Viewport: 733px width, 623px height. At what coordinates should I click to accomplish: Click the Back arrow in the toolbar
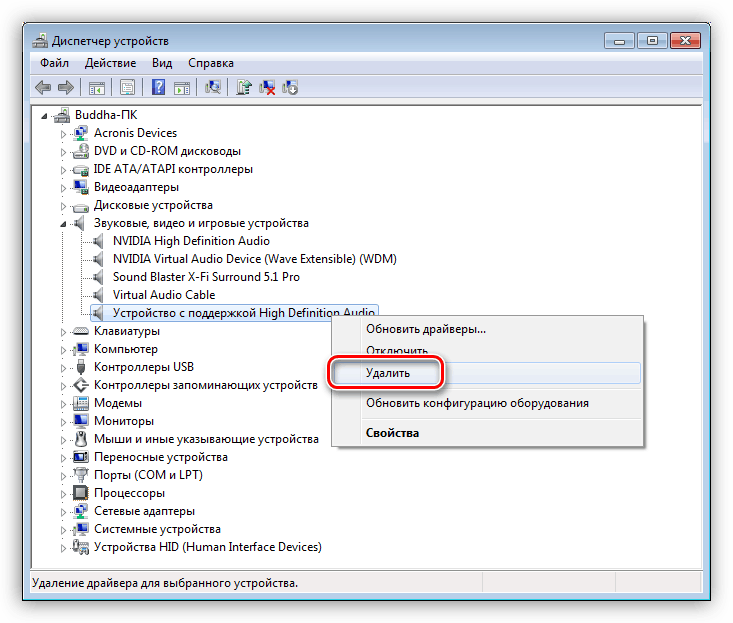(x=43, y=87)
